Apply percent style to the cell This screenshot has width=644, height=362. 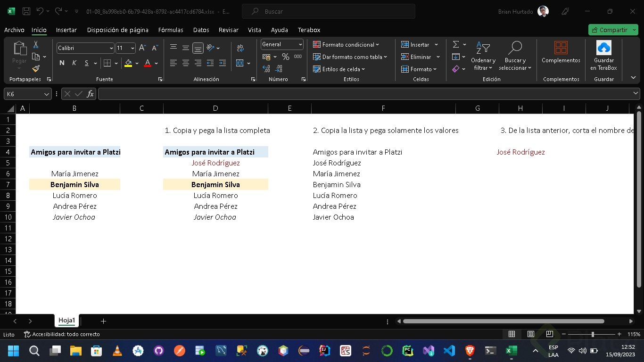point(286,57)
